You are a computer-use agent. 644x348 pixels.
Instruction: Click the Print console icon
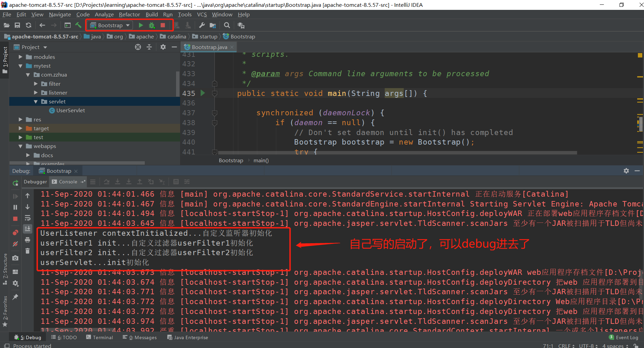[x=28, y=240]
